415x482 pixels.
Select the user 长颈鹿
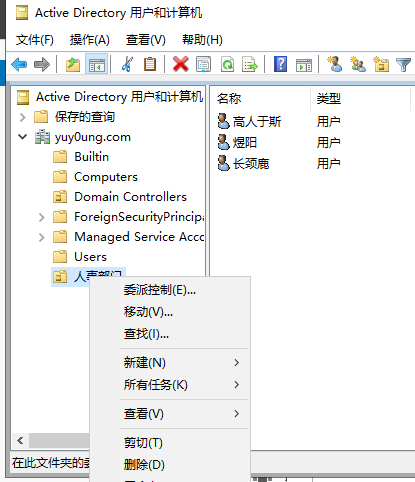[x=251, y=164]
